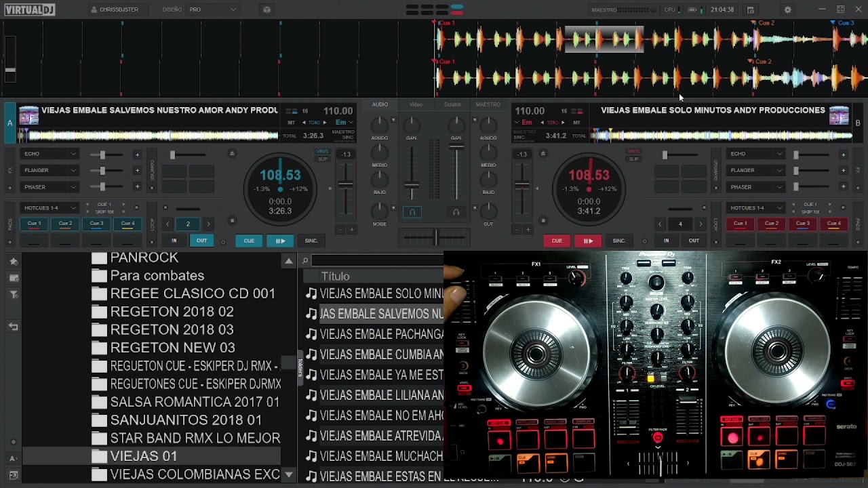Screen dimensions: 868x488
Task: Stop deck A with square button
Action: coord(232,220)
